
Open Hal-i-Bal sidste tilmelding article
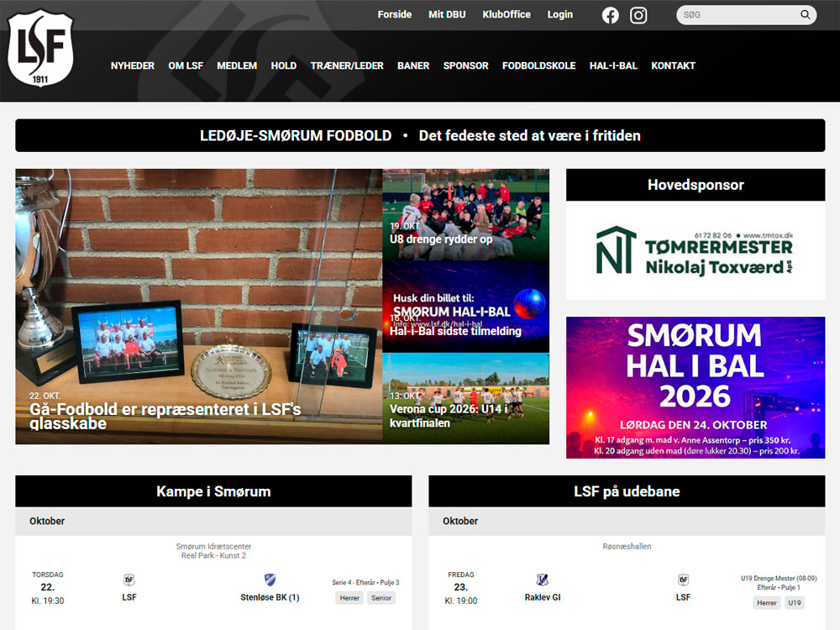click(465, 307)
